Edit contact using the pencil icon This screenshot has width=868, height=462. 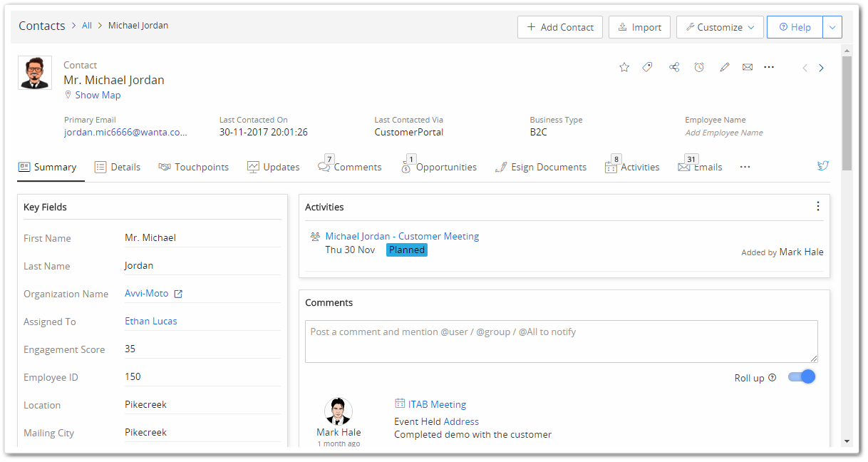[x=725, y=67]
